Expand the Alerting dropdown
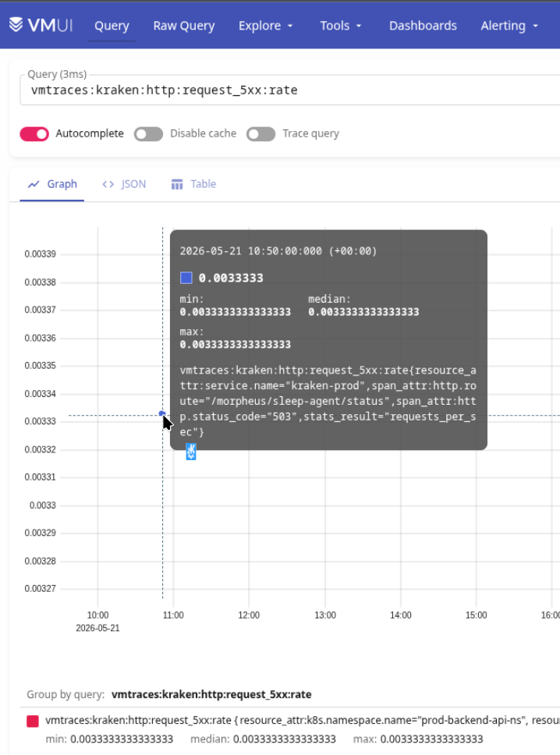 point(509,26)
